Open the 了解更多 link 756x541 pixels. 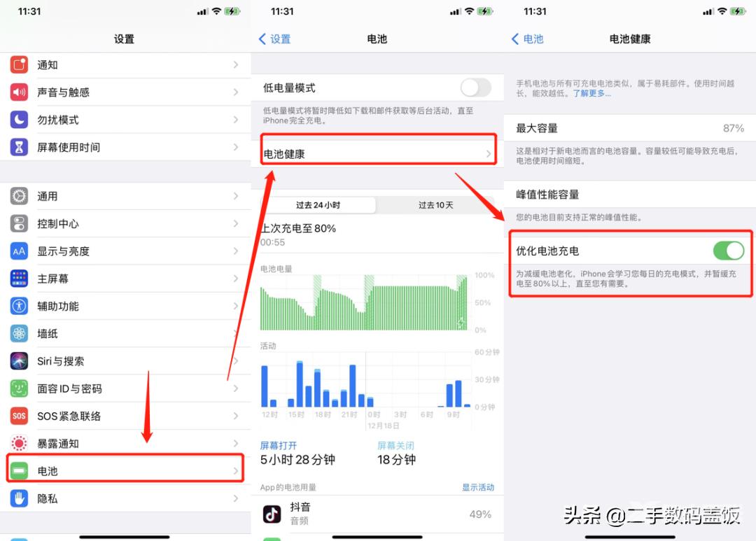click(x=591, y=94)
